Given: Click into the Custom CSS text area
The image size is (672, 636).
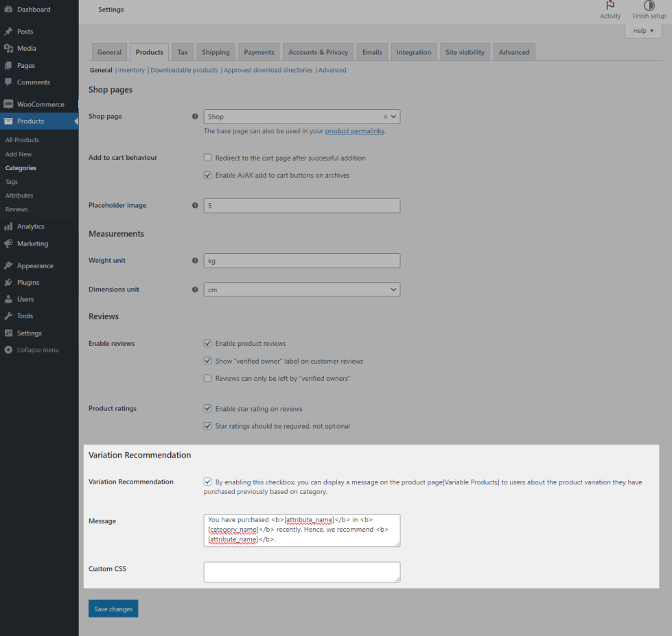Looking at the screenshot, I should [x=301, y=572].
